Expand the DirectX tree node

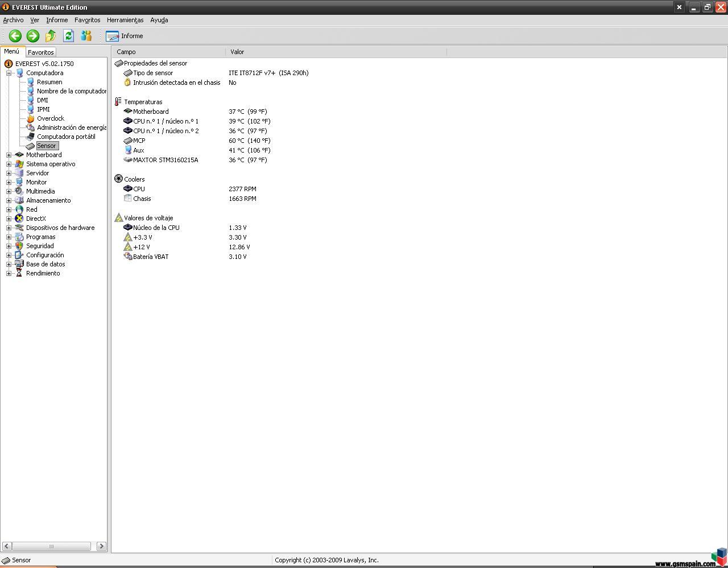pos(9,219)
